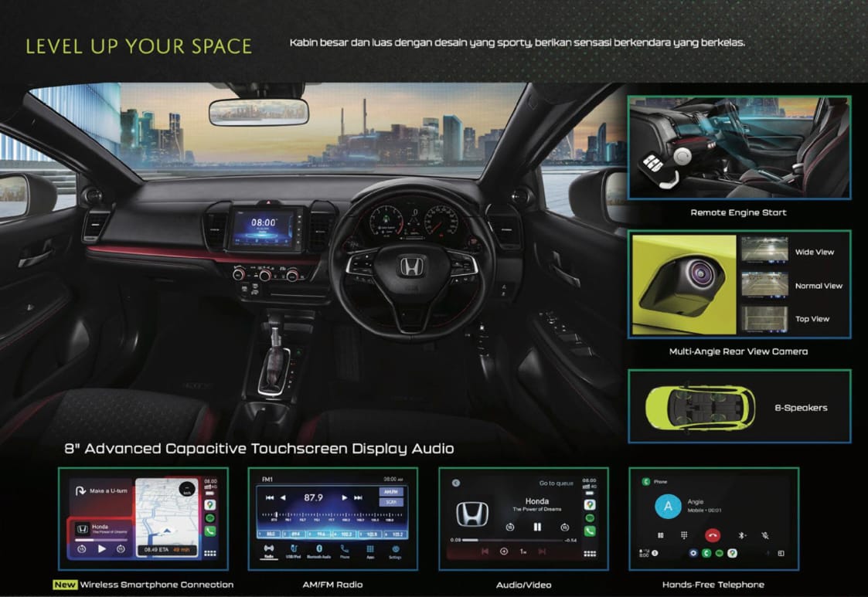Seek to previous station on AM/FM Radio screen
Image resolution: width=868 pixels, height=597 pixels.
pyautogui.click(x=270, y=498)
